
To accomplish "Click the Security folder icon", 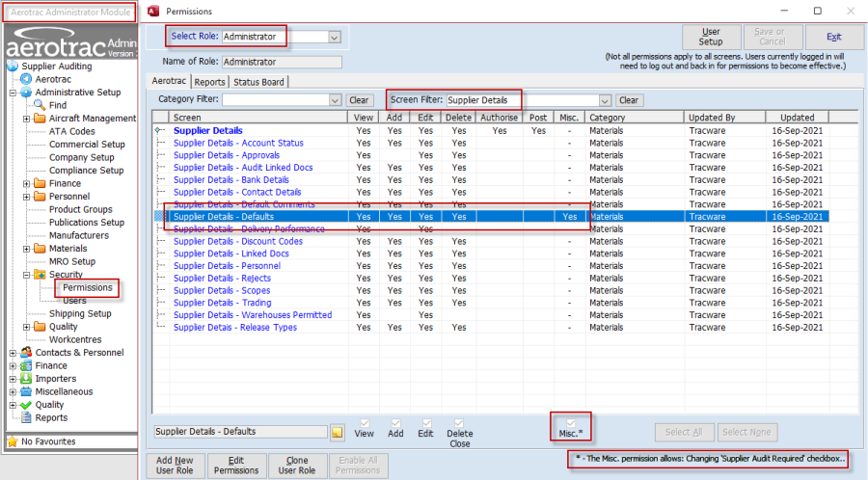I will (x=41, y=275).
